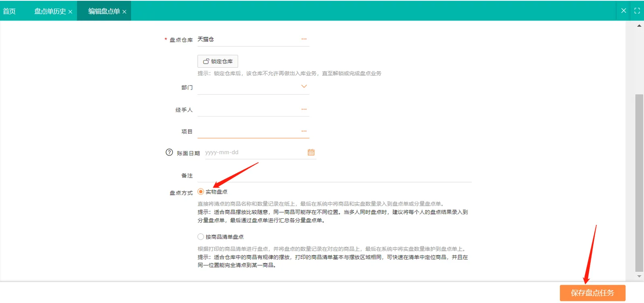Expand the 部门 dropdown
644x303 pixels.
click(x=304, y=87)
